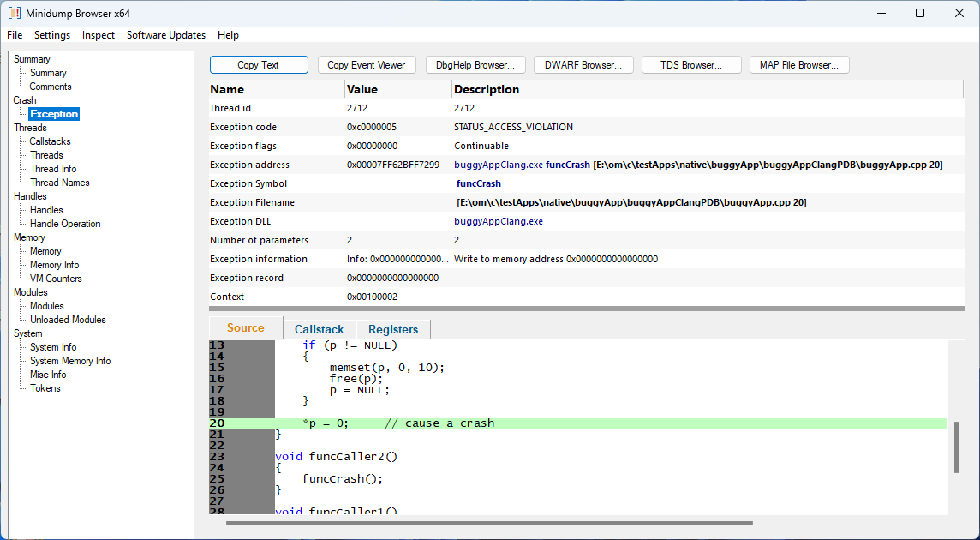Switch to the Callstack tab
The image size is (980, 540).
coord(319,329)
